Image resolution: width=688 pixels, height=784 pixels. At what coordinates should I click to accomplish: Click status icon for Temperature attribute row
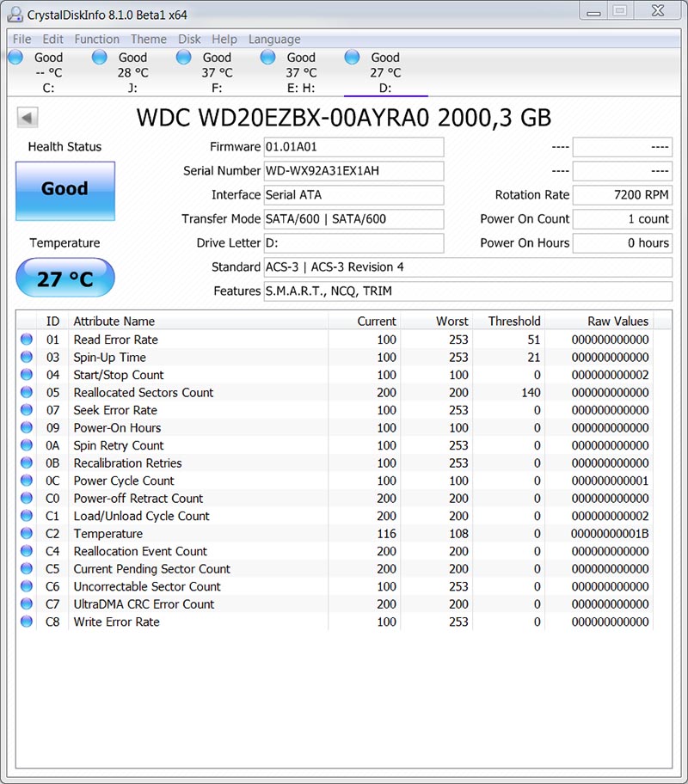tap(27, 534)
